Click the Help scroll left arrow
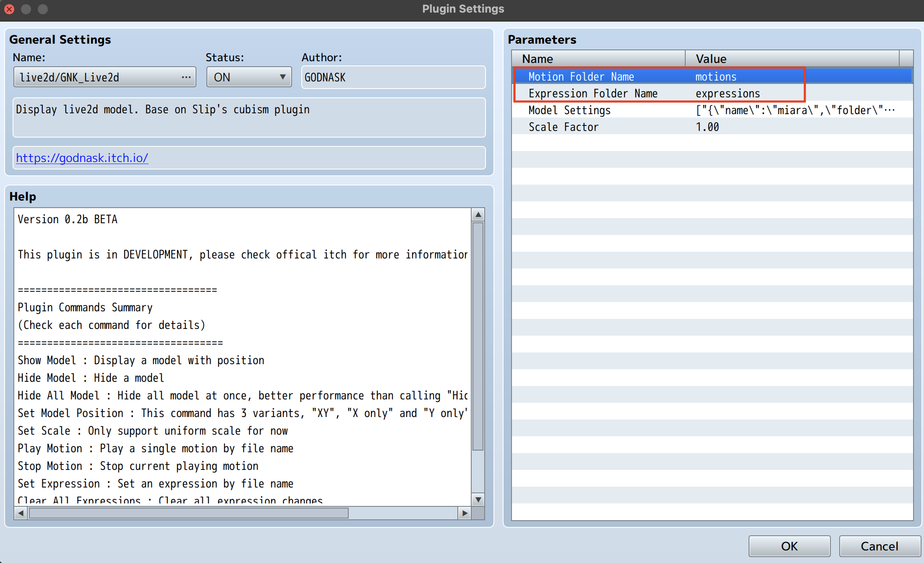The image size is (924, 563). pyautogui.click(x=21, y=513)
